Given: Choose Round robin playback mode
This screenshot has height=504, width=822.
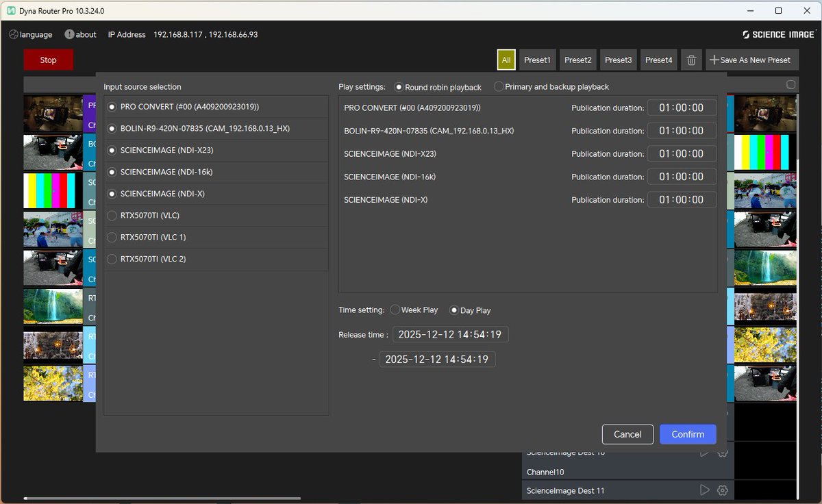Looking at the screenshot, I should coord(399,87).
